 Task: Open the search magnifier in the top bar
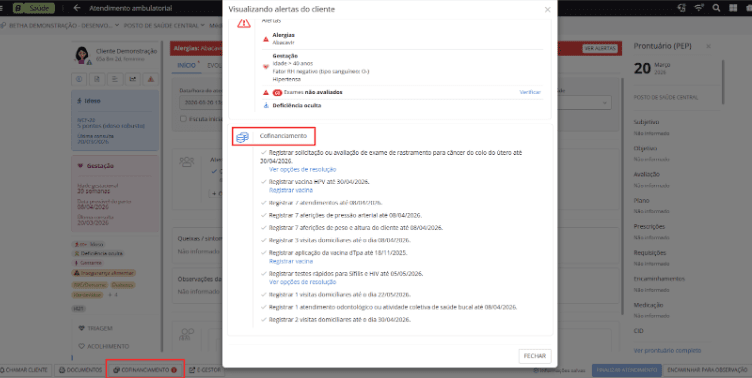click(x=716, y=8)
